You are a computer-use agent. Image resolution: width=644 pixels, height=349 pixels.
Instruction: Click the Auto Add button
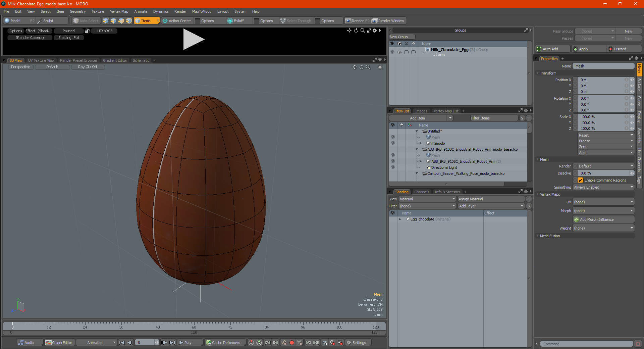tap(553, 49)
